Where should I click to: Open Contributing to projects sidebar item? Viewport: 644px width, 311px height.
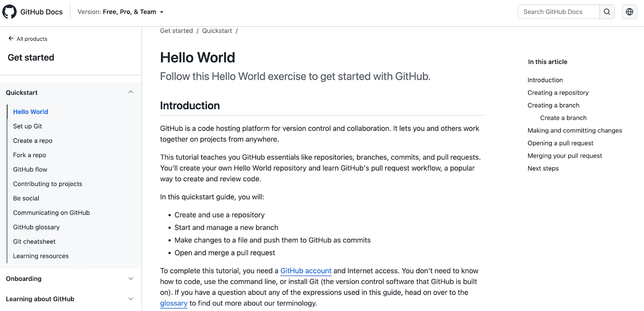[x=47, y=184]
